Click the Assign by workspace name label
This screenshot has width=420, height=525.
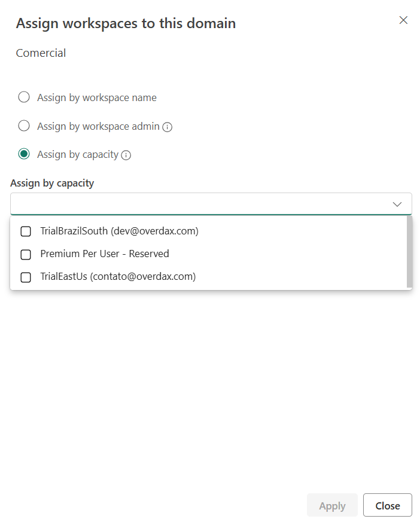tap(97, 97)
